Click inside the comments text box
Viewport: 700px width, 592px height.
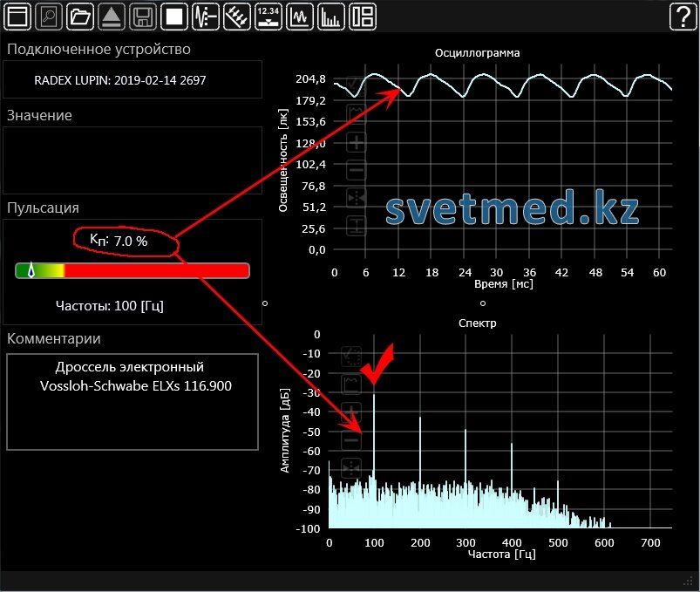(x=133, y=402)
